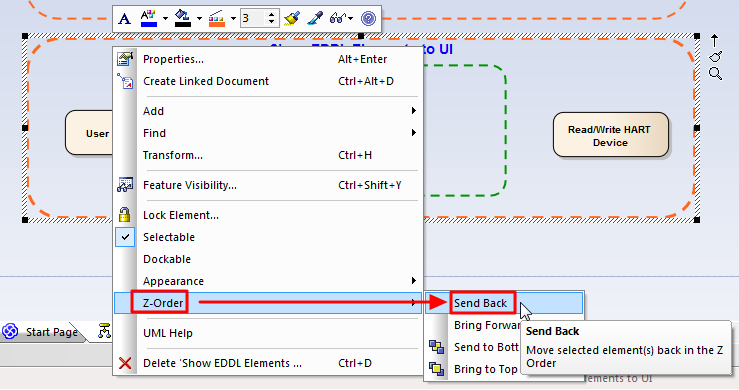Open dropdown beside the glasses icon
The width and height of the screenshot is (739, 390).
(351, 19)
